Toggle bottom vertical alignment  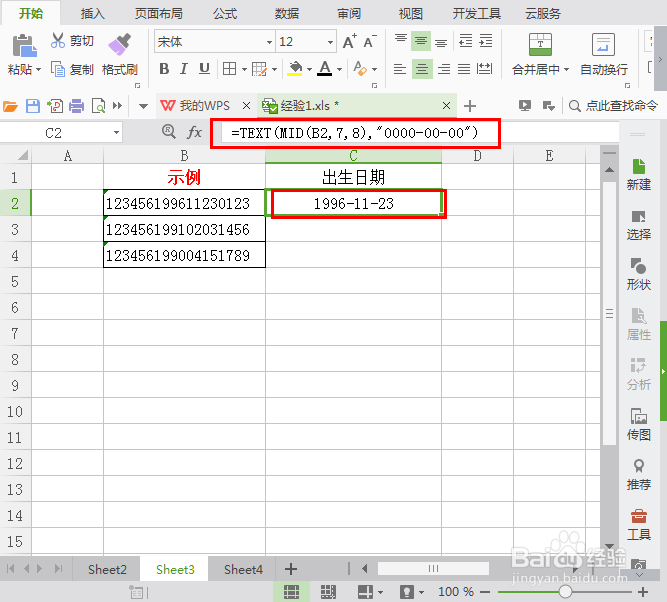[x=441, y=42]
